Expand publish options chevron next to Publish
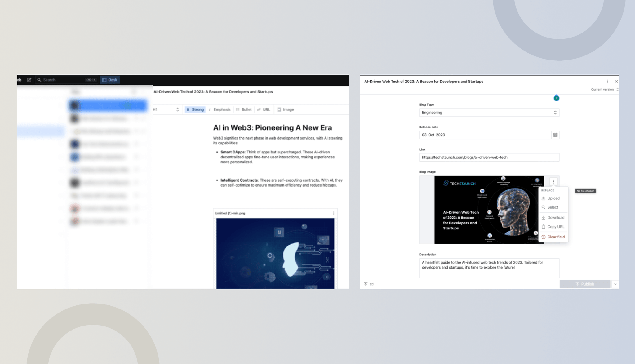This screenshot has height=364, width=635. (x=615, y=284)
